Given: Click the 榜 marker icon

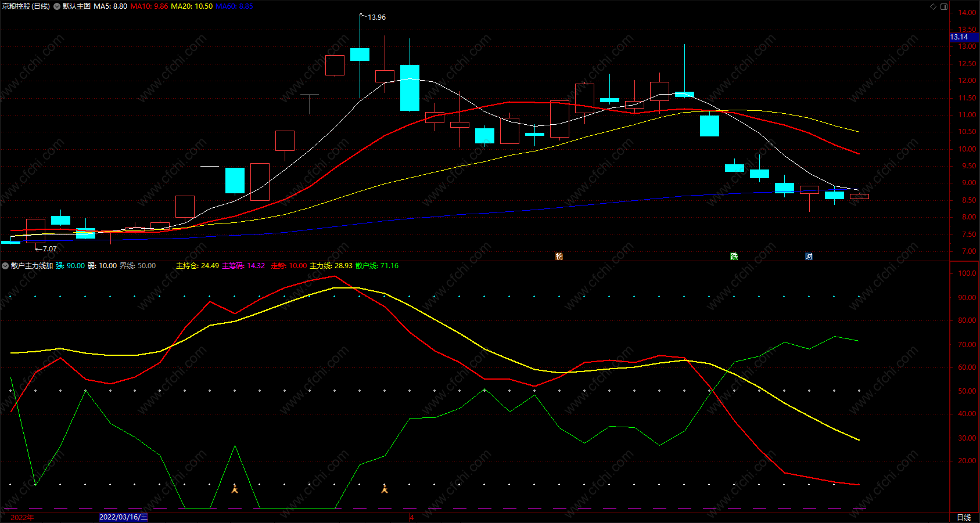Looking at the screenshot, I should point(559,256).
